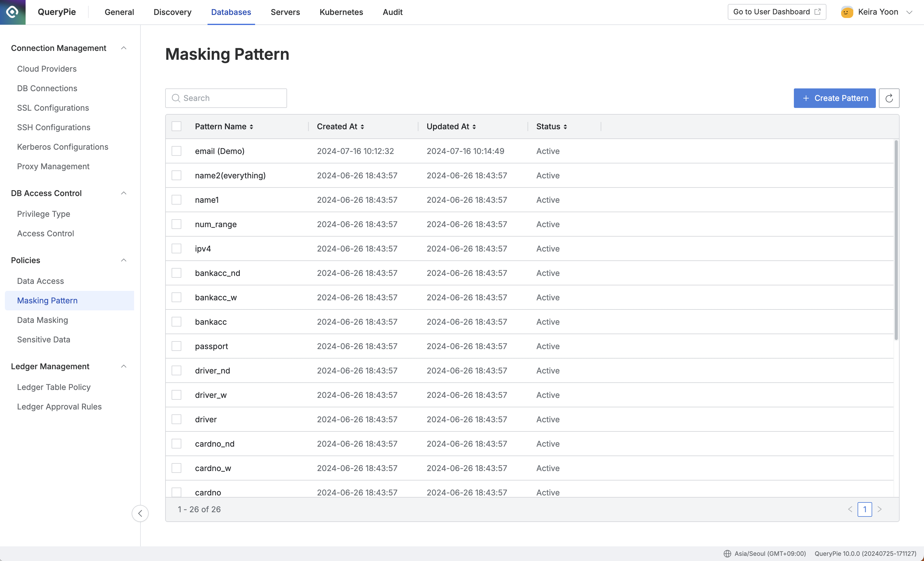Open the Keira Yoon user dropdown

coord(909,12)
